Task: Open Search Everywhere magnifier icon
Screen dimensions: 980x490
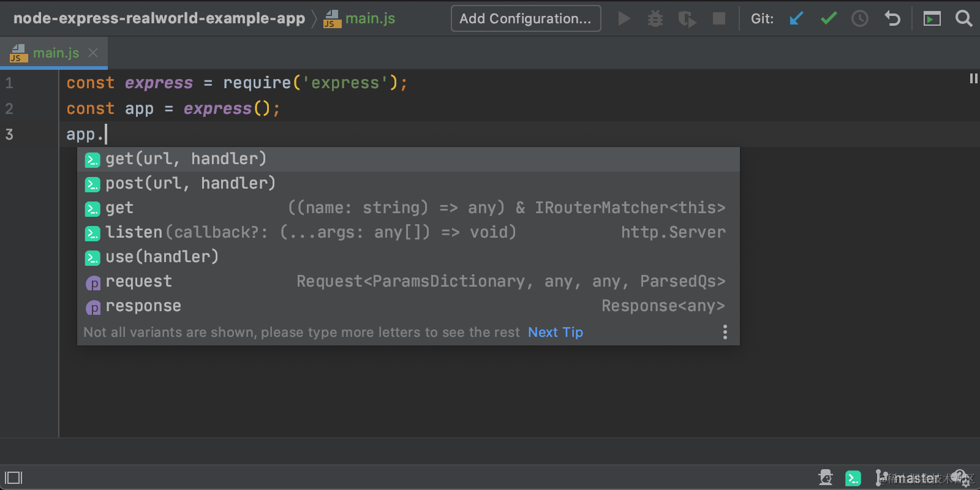Action: (963, 19)
